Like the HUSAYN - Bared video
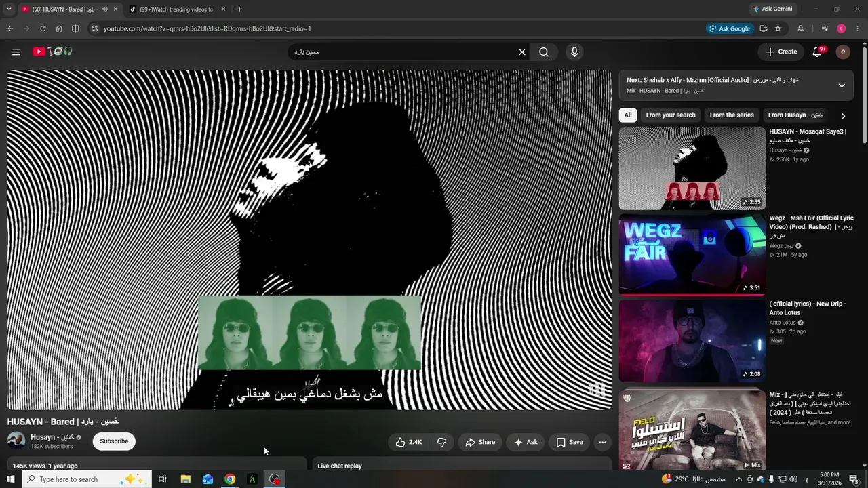The width and height of the screenshot is (868, 488). point(408,442)
